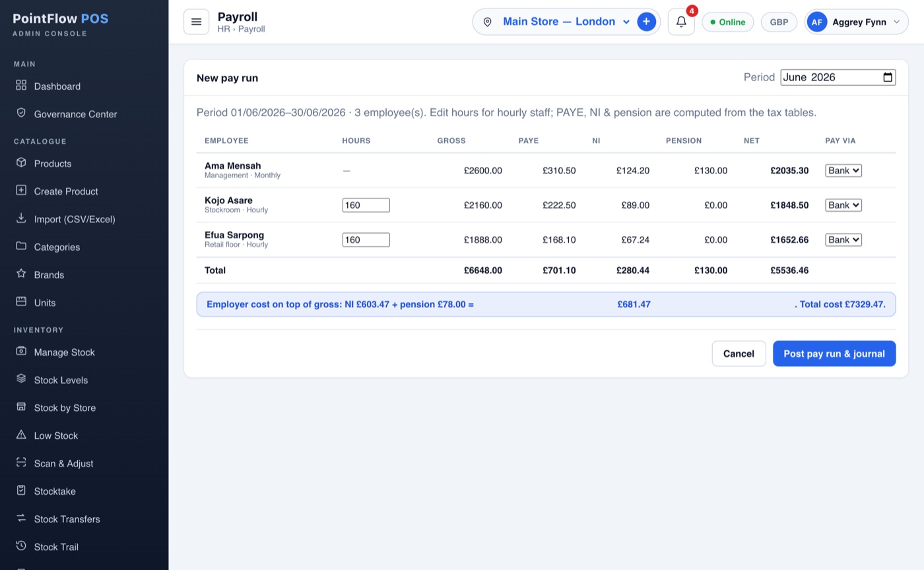924x570 pixels.
Task: Click Ama Mensah pension £130.00
Action: pyautogui.click(x=711, y=170)
